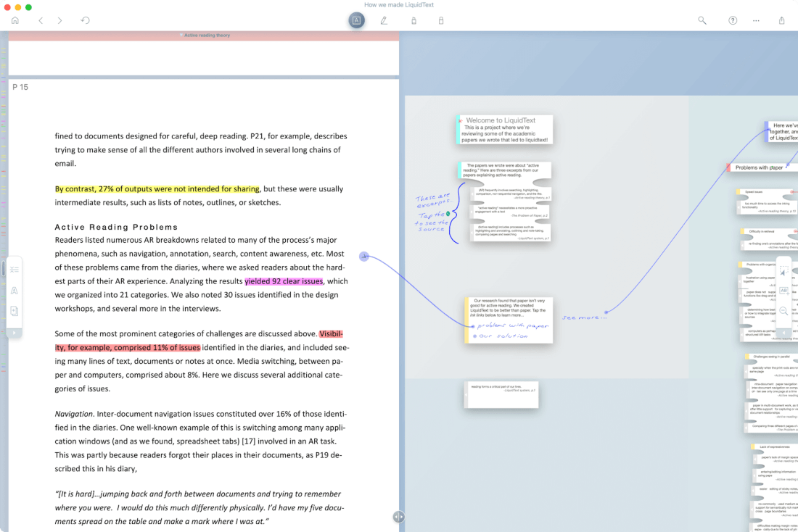The height and width of the screenshot is (532, 798).
Task: Click the cyan color tab on Welcome note
Action: click(458, 130)
